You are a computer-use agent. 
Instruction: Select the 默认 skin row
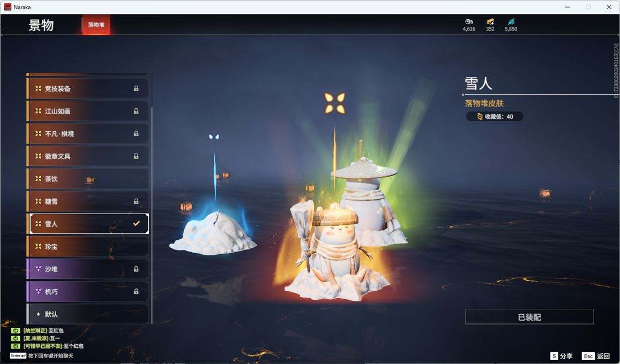pos(87,314)
